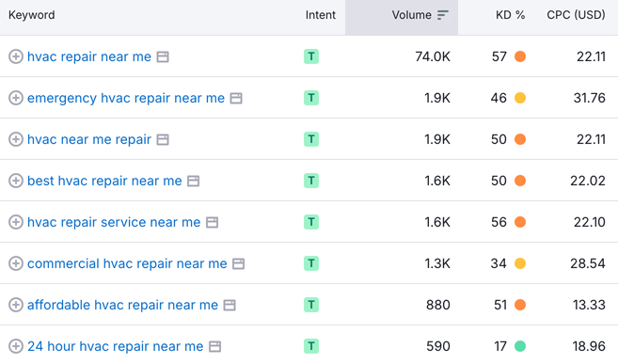Viewport: 618px width, 364px height.
Task: Click the T intent badge for 'commercial hvac repair near me'
Action: (311, 263)
